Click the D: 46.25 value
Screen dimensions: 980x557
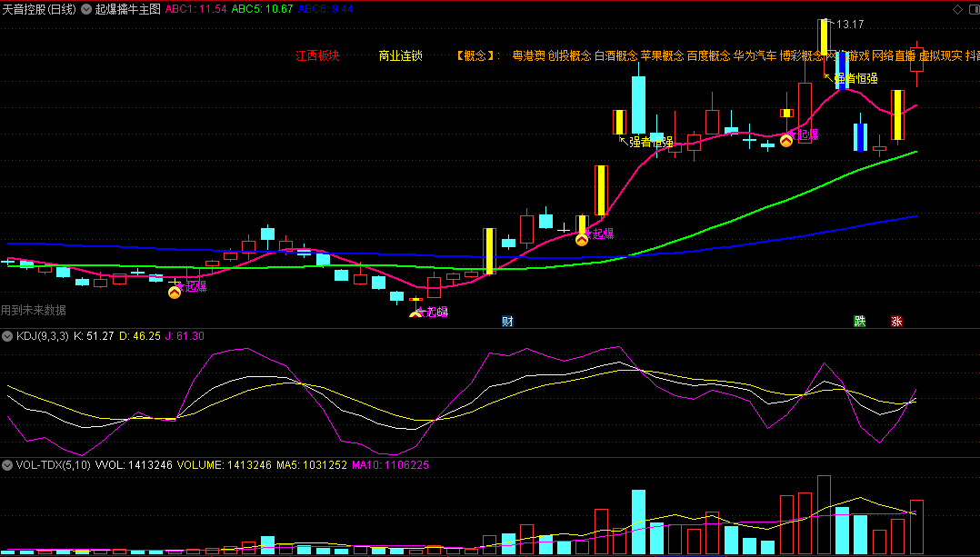click(x=140, y=336)
